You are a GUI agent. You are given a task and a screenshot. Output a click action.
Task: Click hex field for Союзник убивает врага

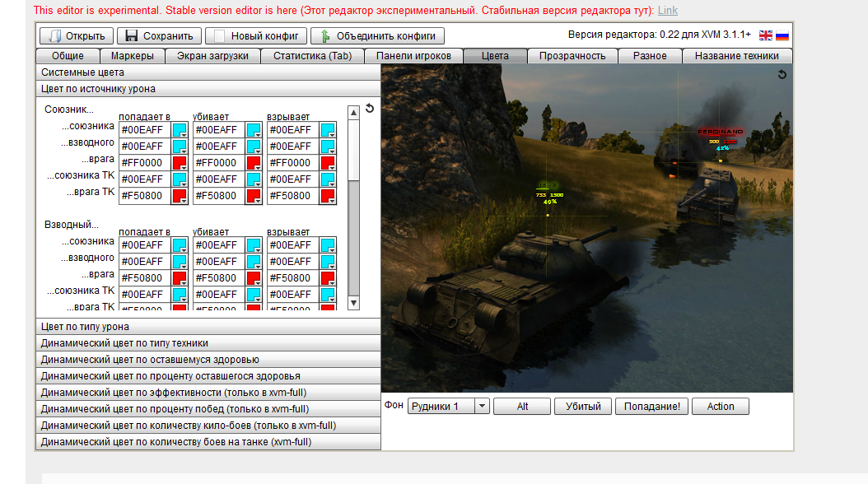pyautogui.click(x=219, y=163)
